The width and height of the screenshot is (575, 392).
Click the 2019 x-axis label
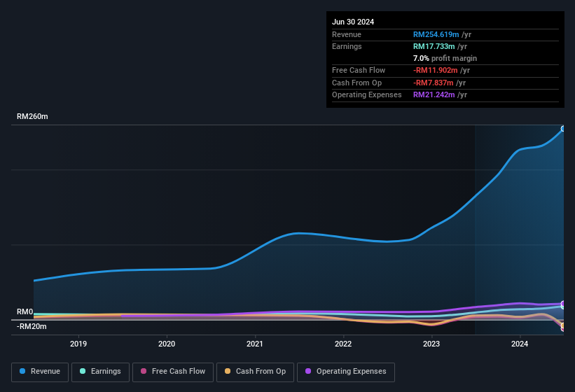point(78,344)
